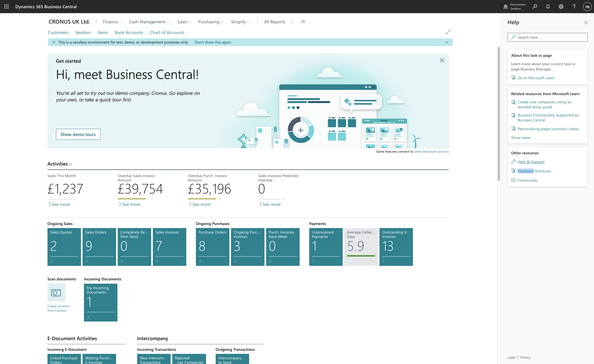
Task: Expand the sandbox notification bar chevron
Action: pos(447,42)
